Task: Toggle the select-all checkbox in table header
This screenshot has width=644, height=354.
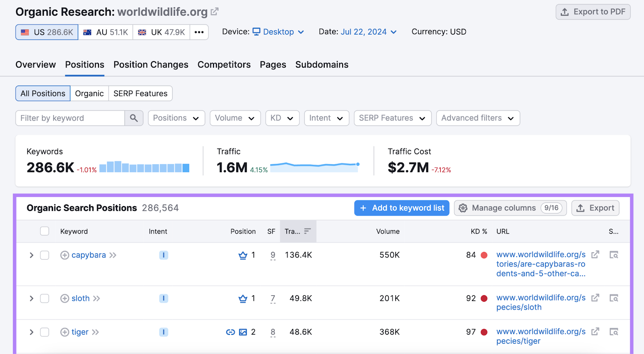Action: (x=45, y=231)
